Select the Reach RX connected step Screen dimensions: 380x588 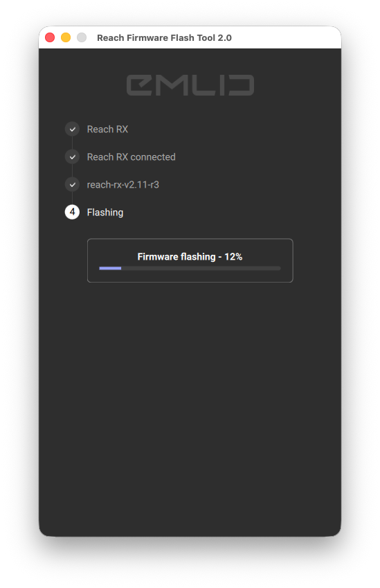[x=131, y=157]
